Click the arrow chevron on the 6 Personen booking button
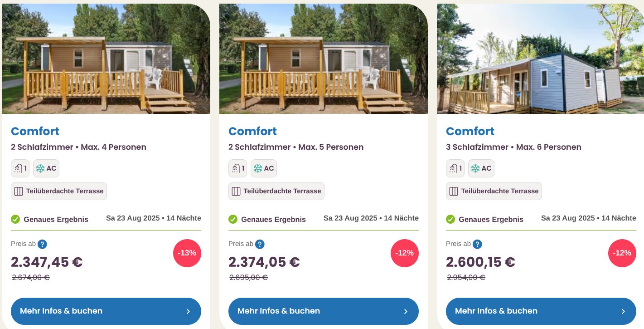 pos(623,311)
